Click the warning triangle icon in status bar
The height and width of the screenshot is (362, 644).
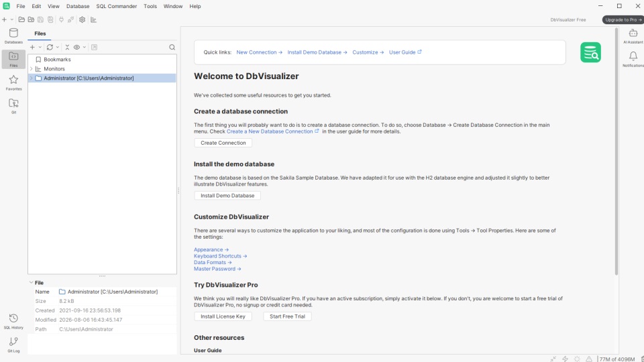click(x=589, y=359)
